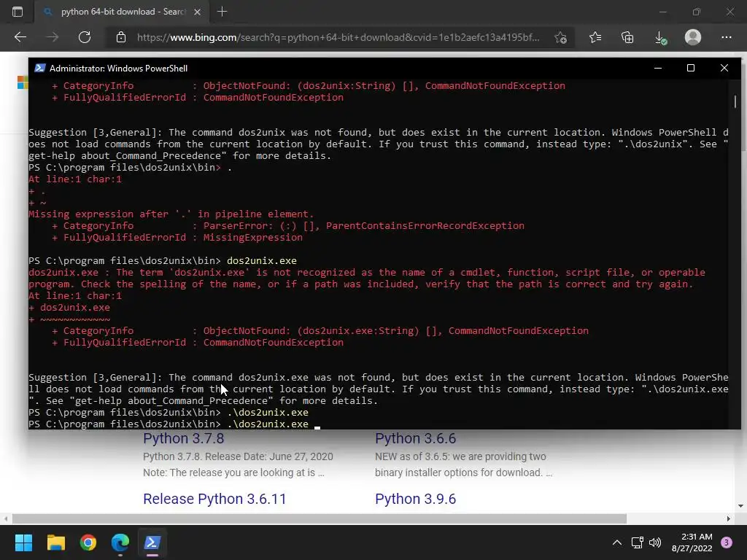Go back in Edge browser
747x560 pixels.
point(20,37)
